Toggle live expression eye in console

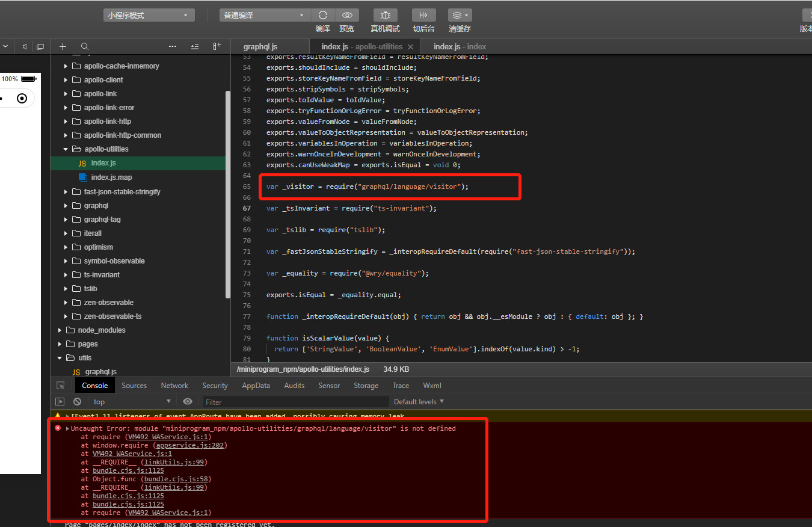188,402
